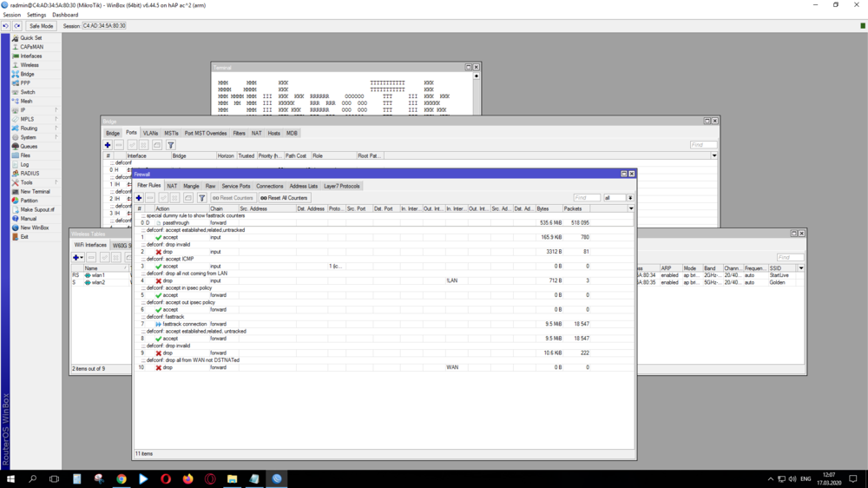This screenshot has height=488, width=868.
Task: Click the filter funnel icon in Firewall window
Action: [201, 198]
